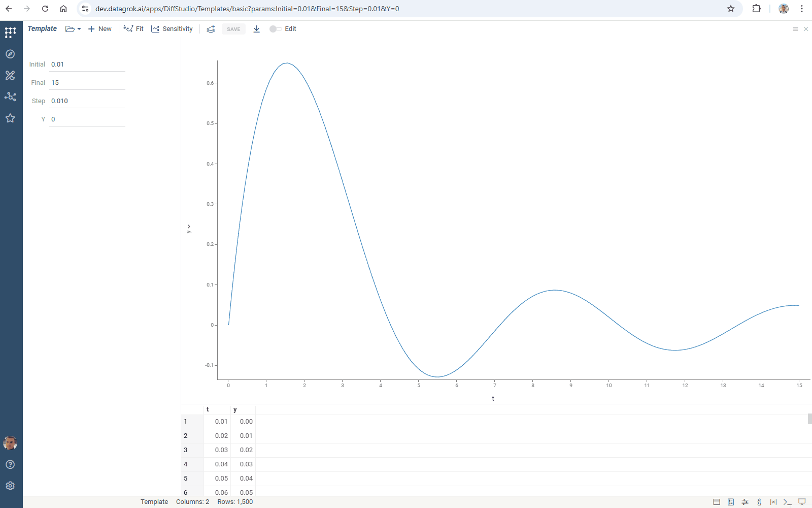Click the sliders icon in status bar
Screen dimensions: 812x508
click(x=745, y=502)
